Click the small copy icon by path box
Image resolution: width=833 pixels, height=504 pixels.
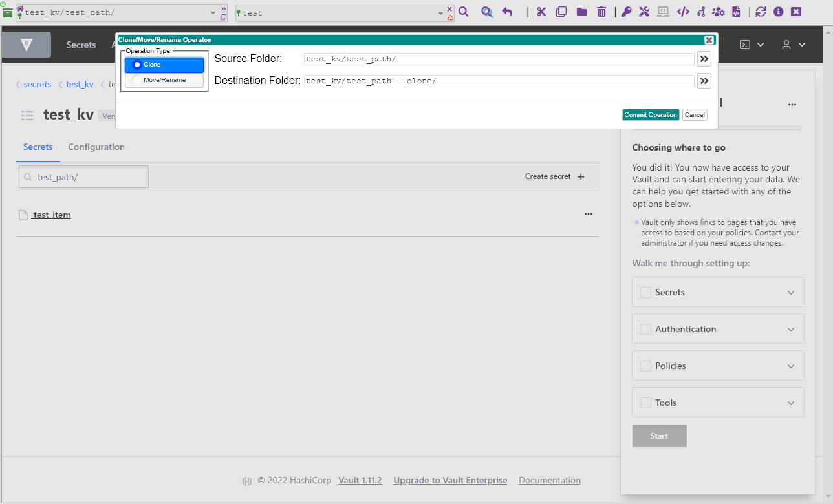tap(224, 17)
